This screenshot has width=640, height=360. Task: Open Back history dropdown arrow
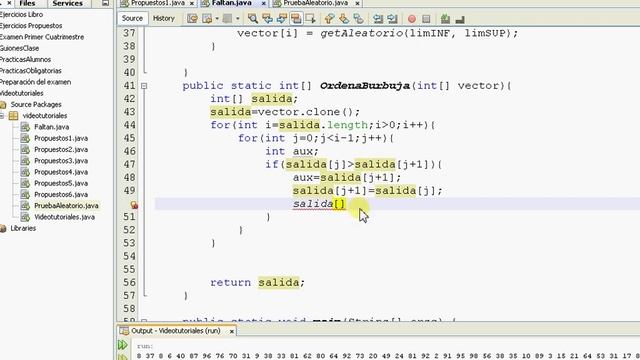pyautogui.click(x=217, y=18)
